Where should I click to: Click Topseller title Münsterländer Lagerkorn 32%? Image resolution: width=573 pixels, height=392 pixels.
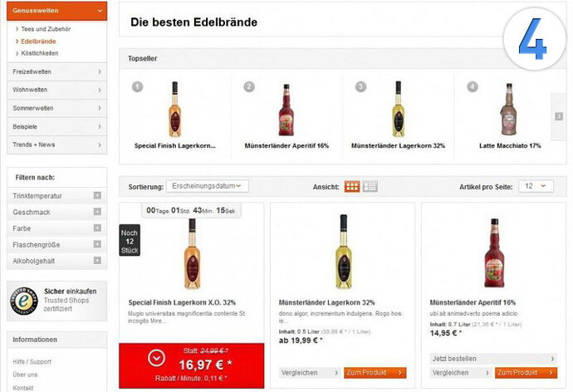click(x=398, y=146)
